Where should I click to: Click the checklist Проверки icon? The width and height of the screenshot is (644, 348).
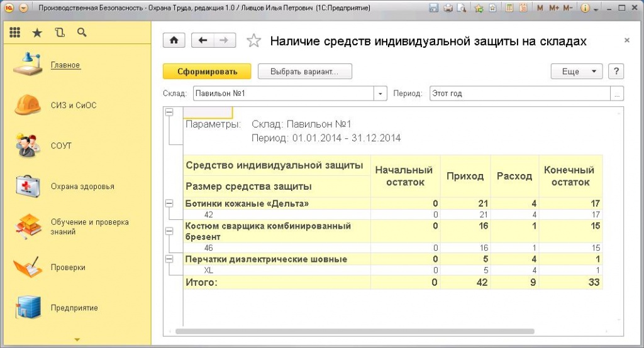[28, 267]
